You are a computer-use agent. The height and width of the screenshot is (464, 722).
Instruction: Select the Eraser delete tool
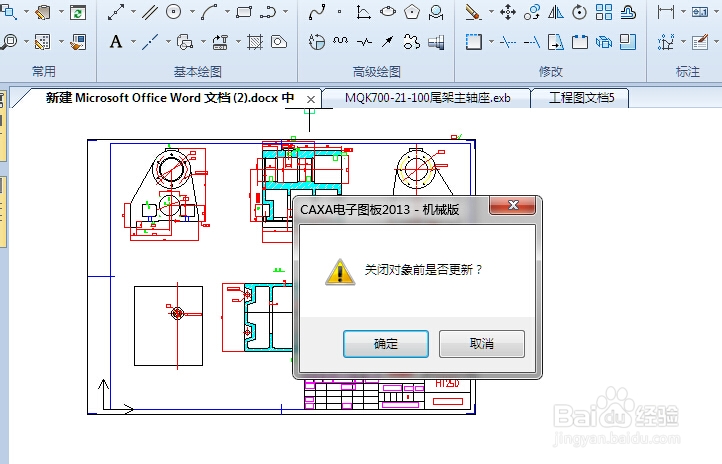point(473,12)
